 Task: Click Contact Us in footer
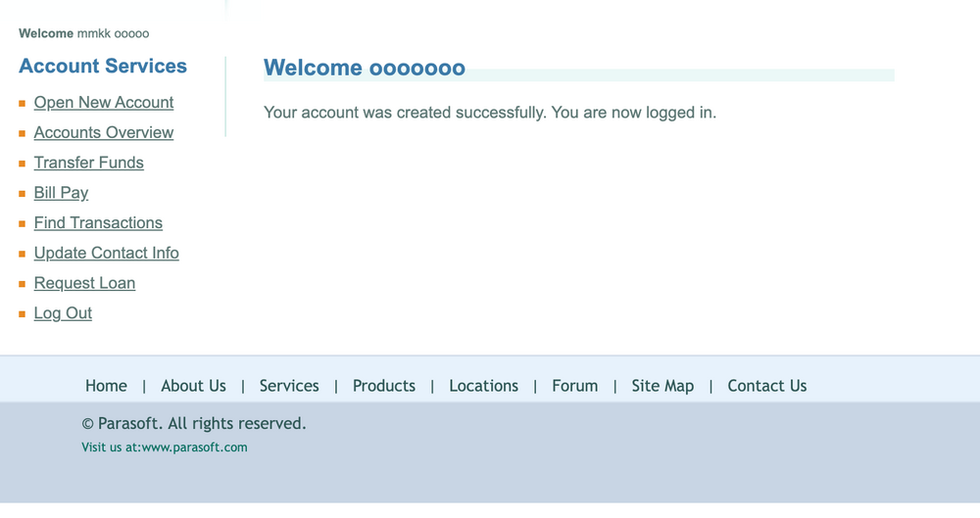[767, 386]
